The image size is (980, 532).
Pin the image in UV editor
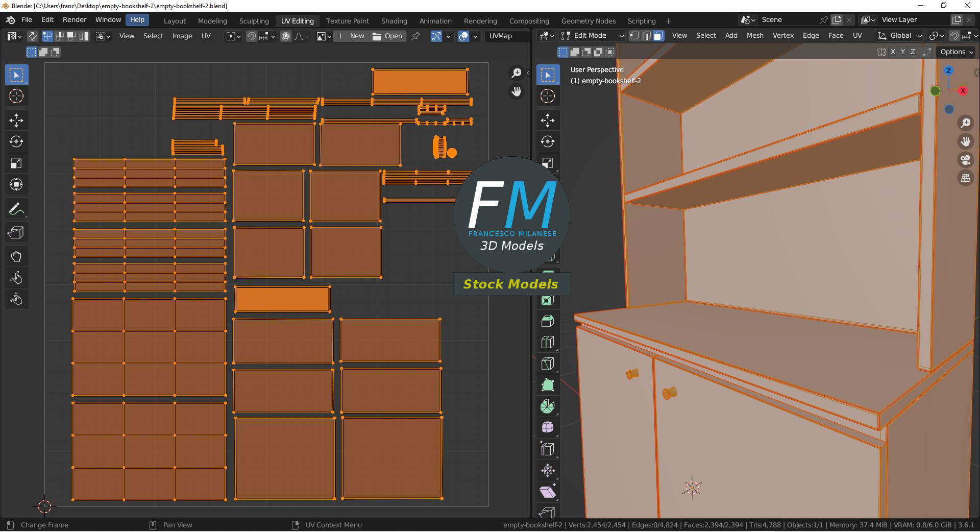click(x=416, y=36)
